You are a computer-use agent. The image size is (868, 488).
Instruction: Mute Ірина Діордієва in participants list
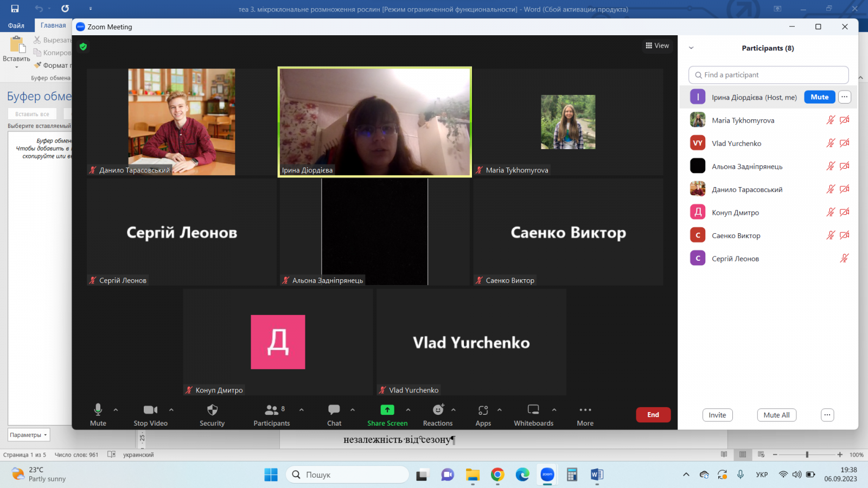(819, 97)
